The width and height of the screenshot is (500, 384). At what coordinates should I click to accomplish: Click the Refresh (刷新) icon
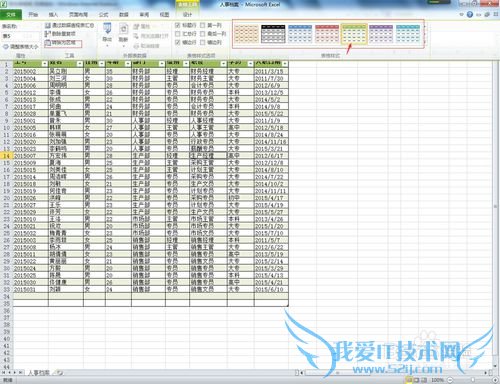coord(124,29)
